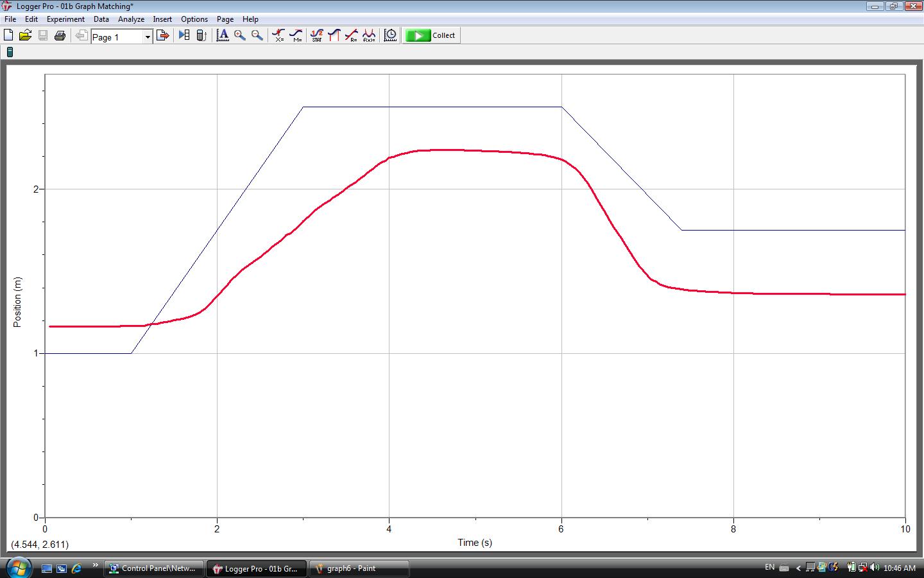
Task: Open a saved experiment file
Action: [x=26, y=35]
